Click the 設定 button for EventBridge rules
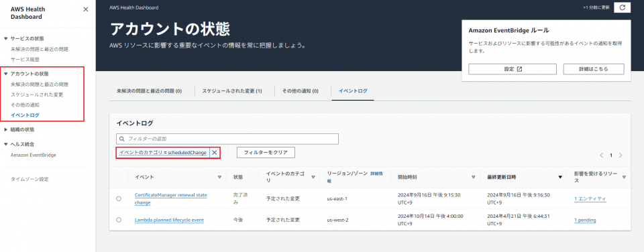Image resolution: width=644 pixels, height=252 pixels. [512, 69]
